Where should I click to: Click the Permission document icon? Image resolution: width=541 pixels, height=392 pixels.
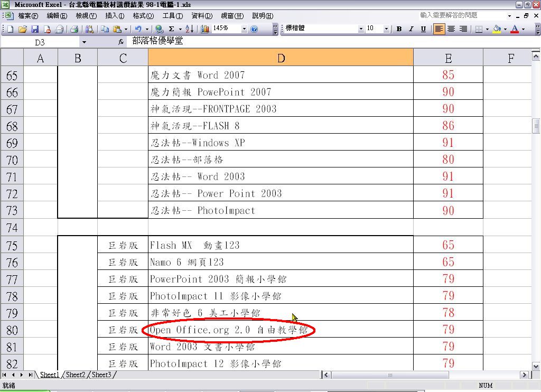click(47, 29)
